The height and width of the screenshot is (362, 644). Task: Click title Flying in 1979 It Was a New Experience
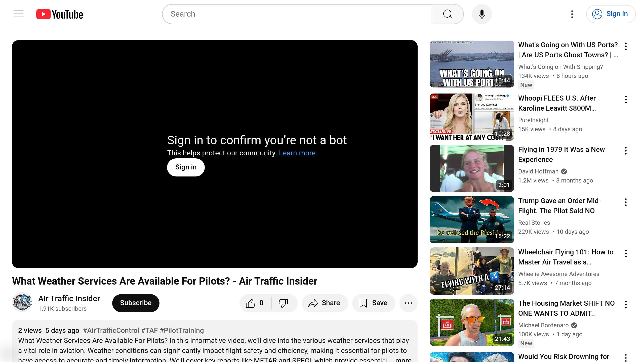[x=561, y=154]
